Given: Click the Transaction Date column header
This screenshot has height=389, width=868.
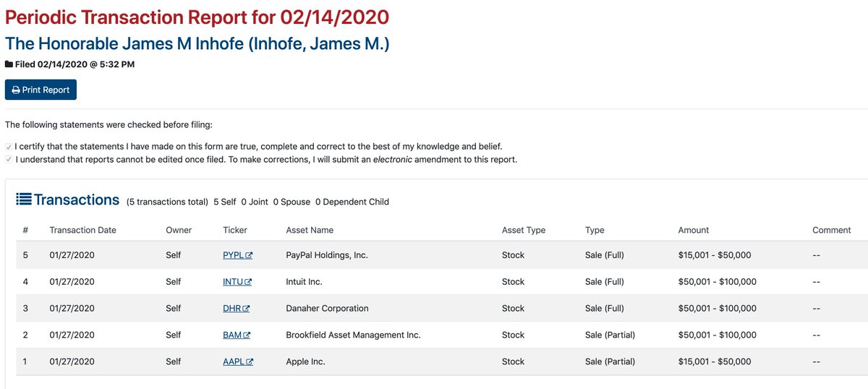Looking at the screenshot, I should point(82,230).
